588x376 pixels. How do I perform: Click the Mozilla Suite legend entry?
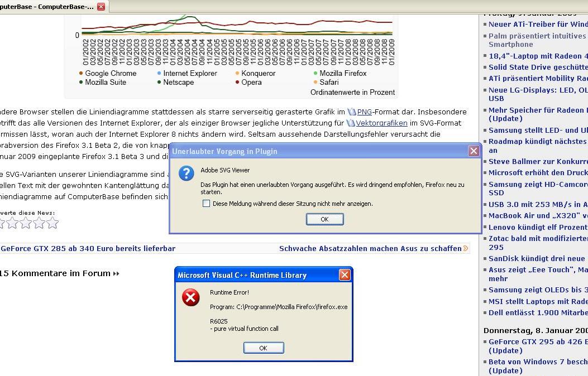coord(102,83)
